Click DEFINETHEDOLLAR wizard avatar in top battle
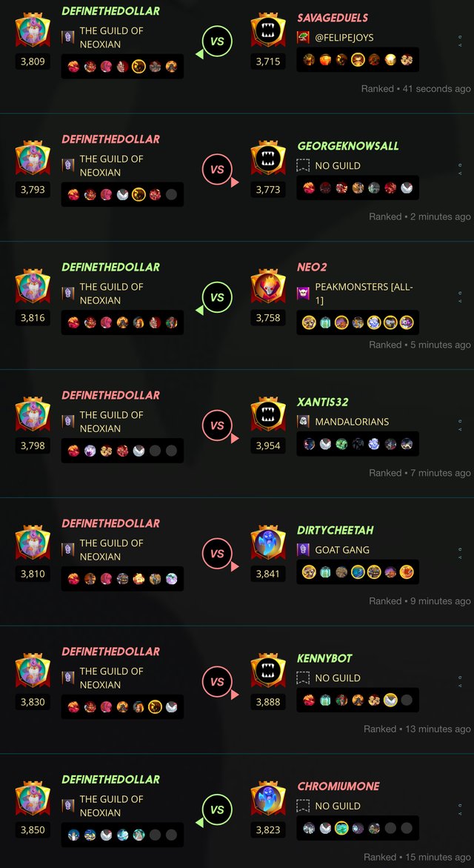 (x=33, y=33)
